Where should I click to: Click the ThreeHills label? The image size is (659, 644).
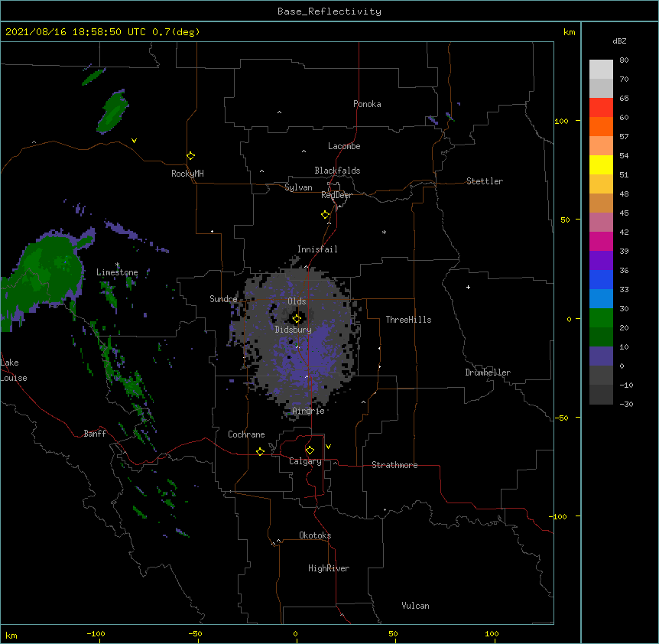coord(408,320)
